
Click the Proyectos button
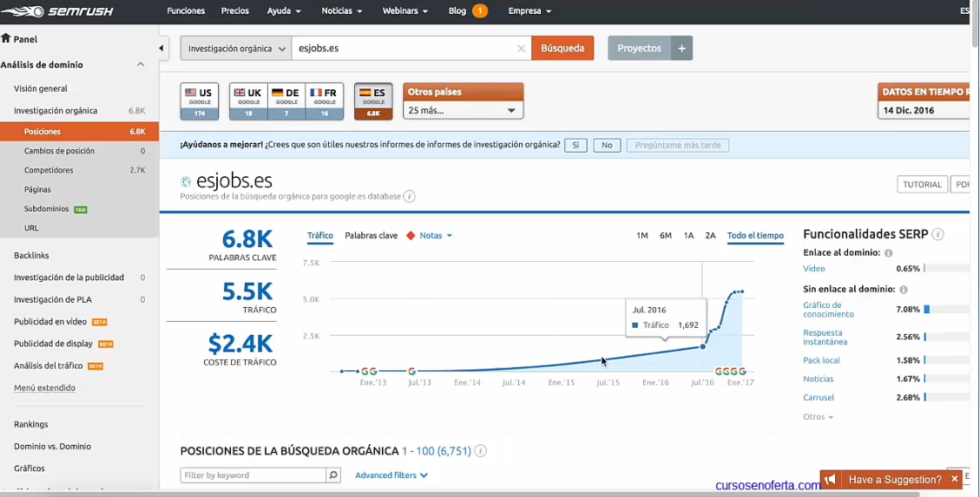(640, 48)
